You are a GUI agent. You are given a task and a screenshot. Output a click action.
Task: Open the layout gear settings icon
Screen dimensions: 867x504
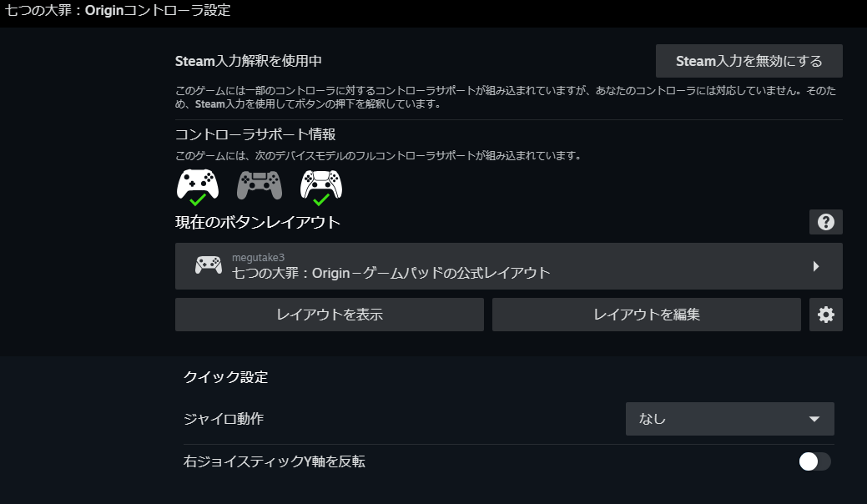pos(825,315)
